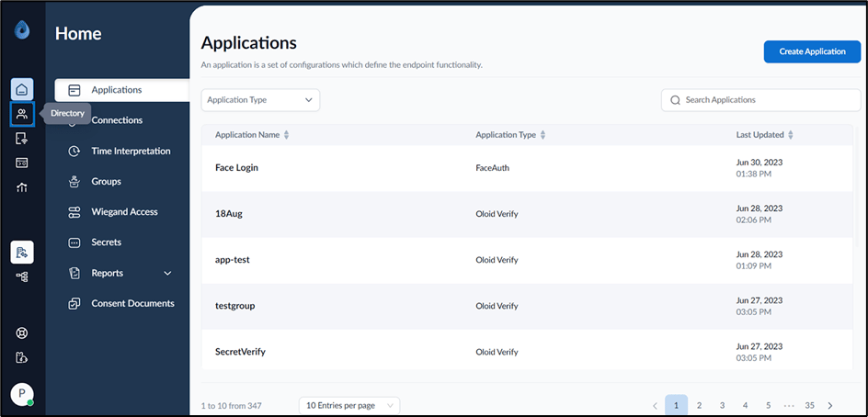Go to page 4
868x417 pixels.
(746, 405)
